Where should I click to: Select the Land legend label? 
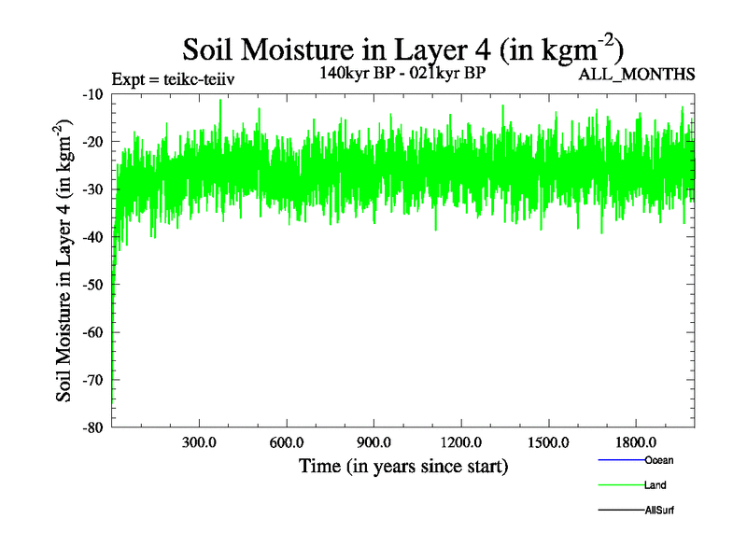[x=655, y=485]
